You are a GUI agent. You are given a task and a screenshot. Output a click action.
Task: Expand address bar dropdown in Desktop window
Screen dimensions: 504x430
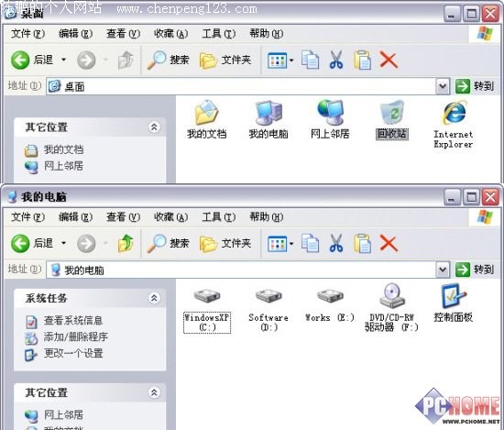click(443, 86)
